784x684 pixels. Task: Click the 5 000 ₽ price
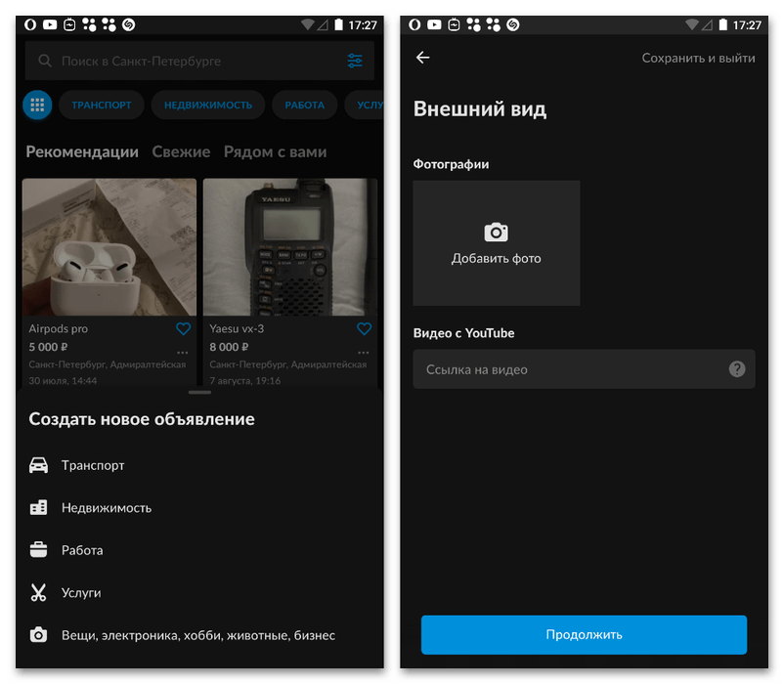(48, 347)
